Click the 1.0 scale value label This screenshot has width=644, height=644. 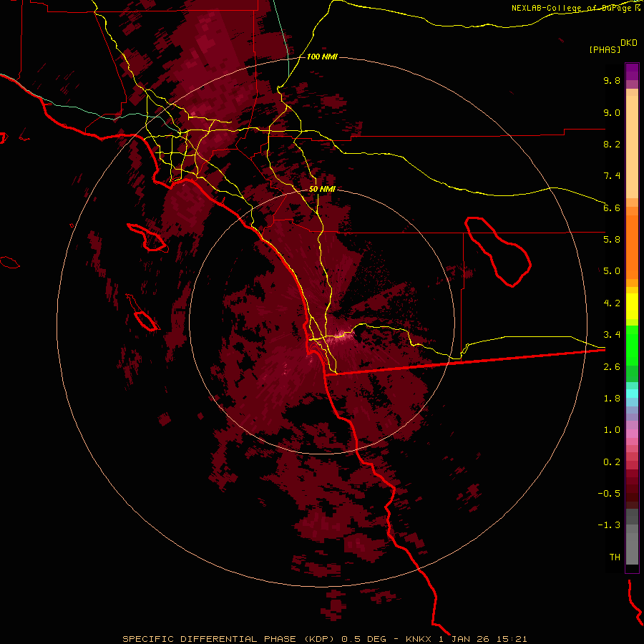click(x=612, y=429)
